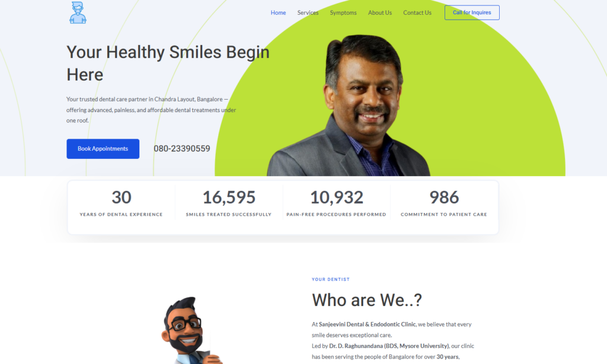Select the 30 years experience stat
The width and height of the screenshot is (607, 364).
point(121,203)
